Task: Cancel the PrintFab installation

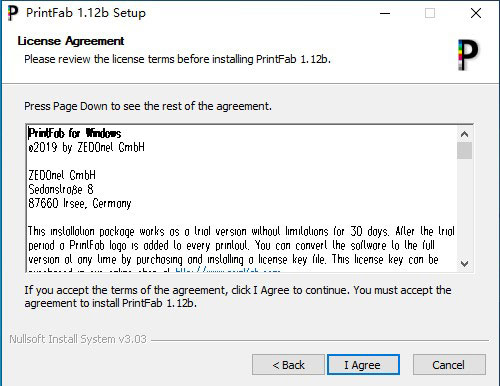Action: 449,365
